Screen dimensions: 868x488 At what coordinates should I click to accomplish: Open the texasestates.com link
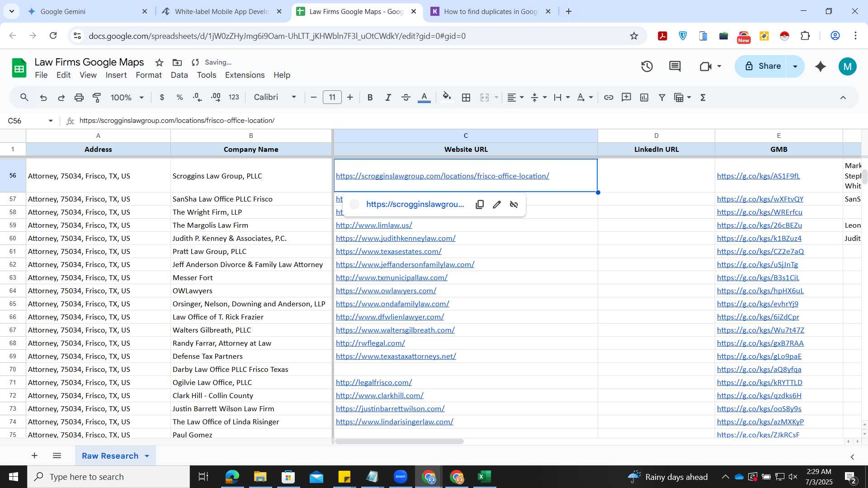pos(388,251)
